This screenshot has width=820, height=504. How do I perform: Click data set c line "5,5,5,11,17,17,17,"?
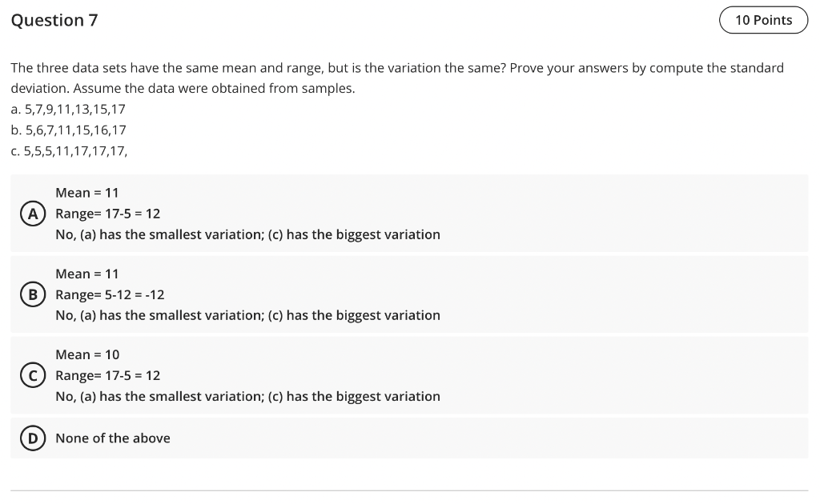(x=69, y=150)
